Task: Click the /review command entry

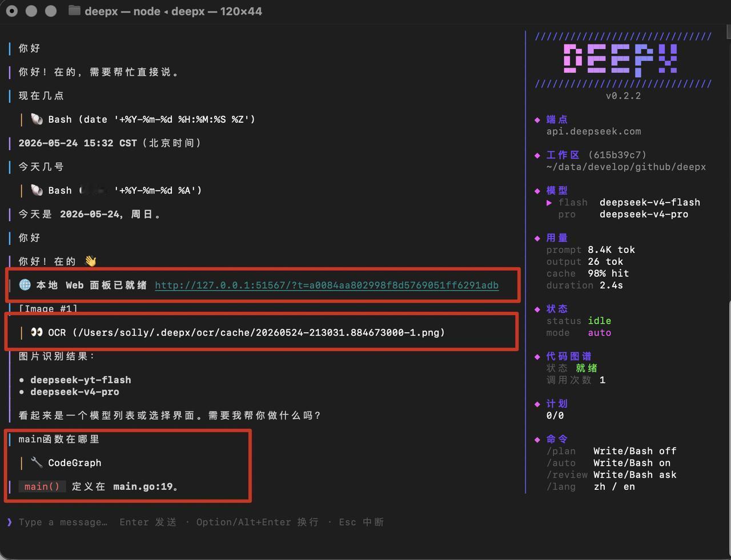Action: [611, 474]
